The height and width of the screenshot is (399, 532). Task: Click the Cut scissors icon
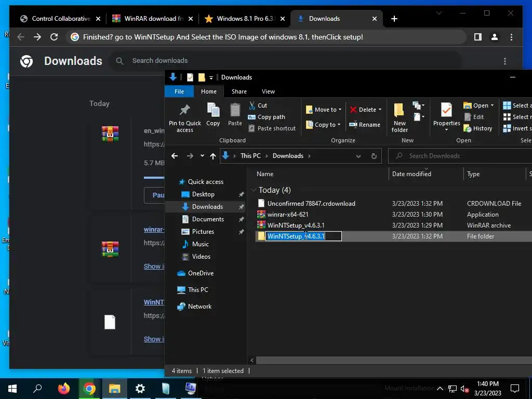(x=252, y=105)
